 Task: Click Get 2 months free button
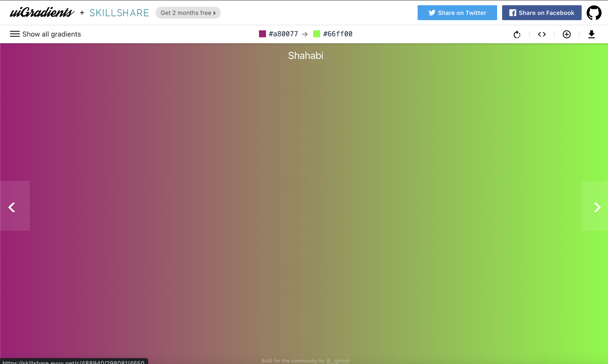188,13
